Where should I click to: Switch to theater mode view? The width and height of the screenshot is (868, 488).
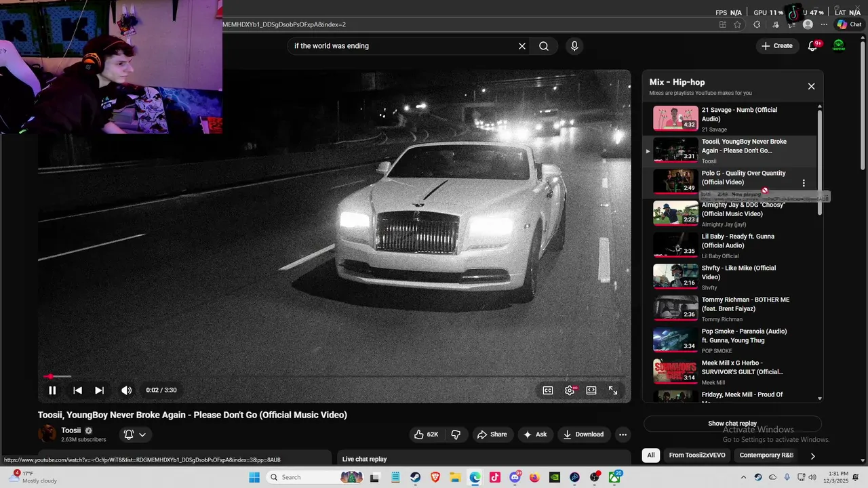coord(591,390)
